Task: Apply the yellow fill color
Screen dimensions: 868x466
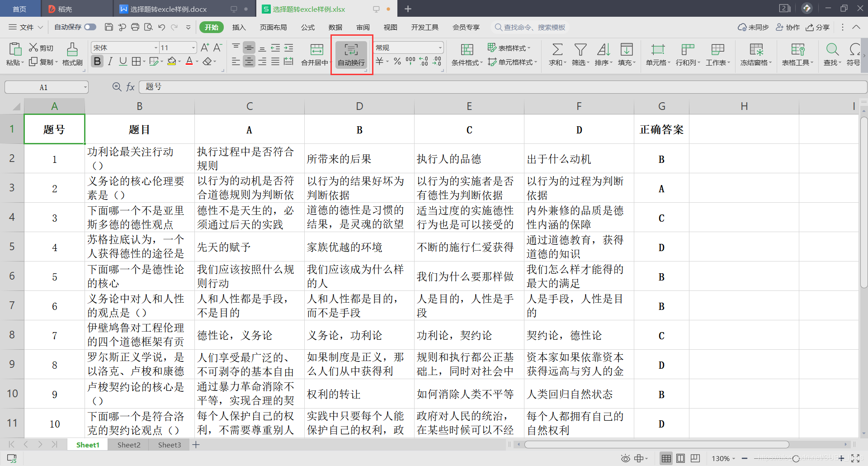Action: point(171,61)
